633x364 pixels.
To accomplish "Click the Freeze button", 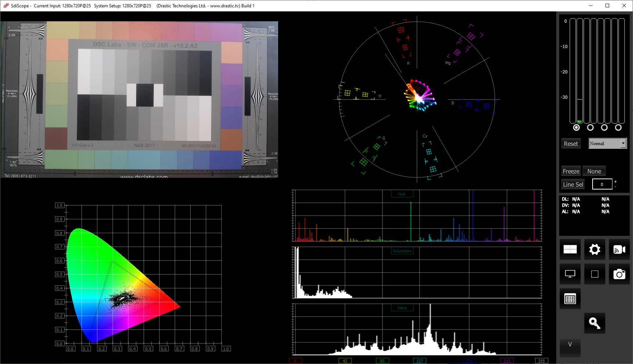I will [571, 171].
